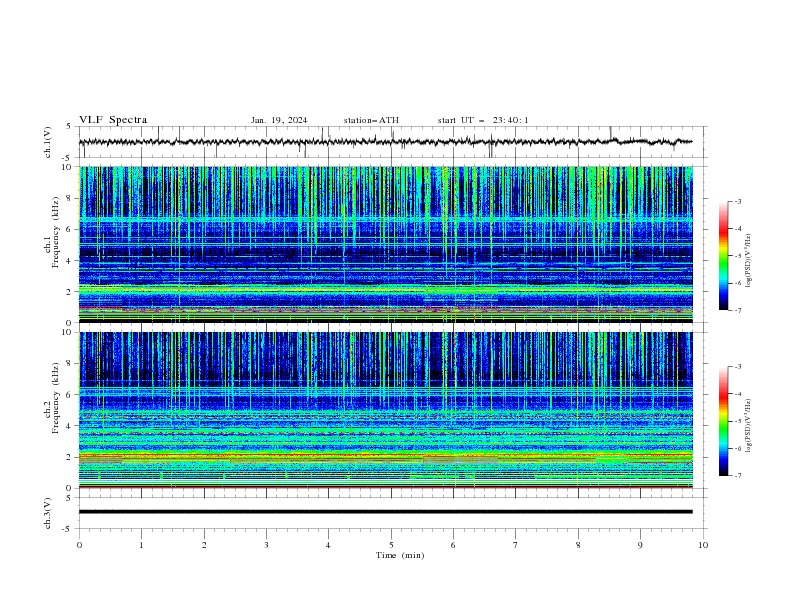
Task: Click the ch.3 flat black trace
Action: pos(386,512)
